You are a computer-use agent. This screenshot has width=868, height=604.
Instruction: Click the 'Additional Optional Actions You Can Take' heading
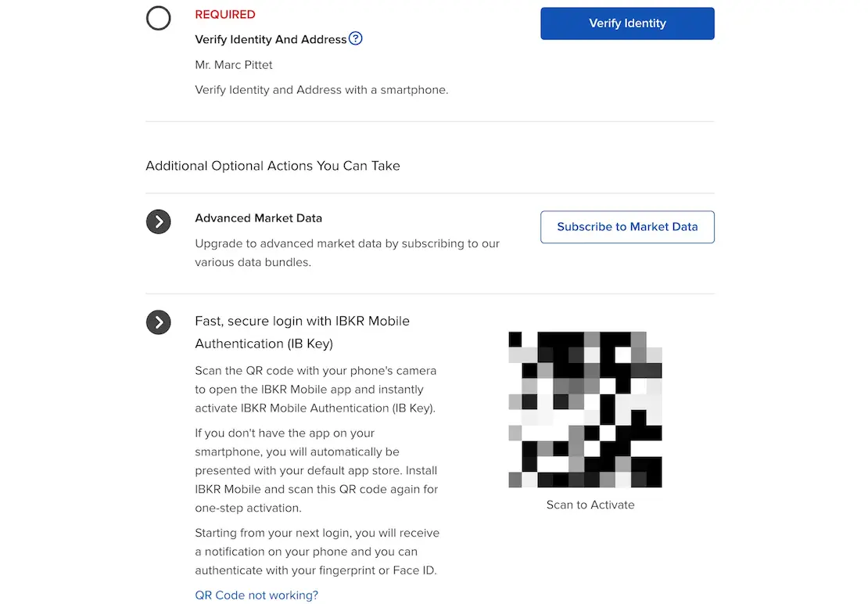pos(273,166)
